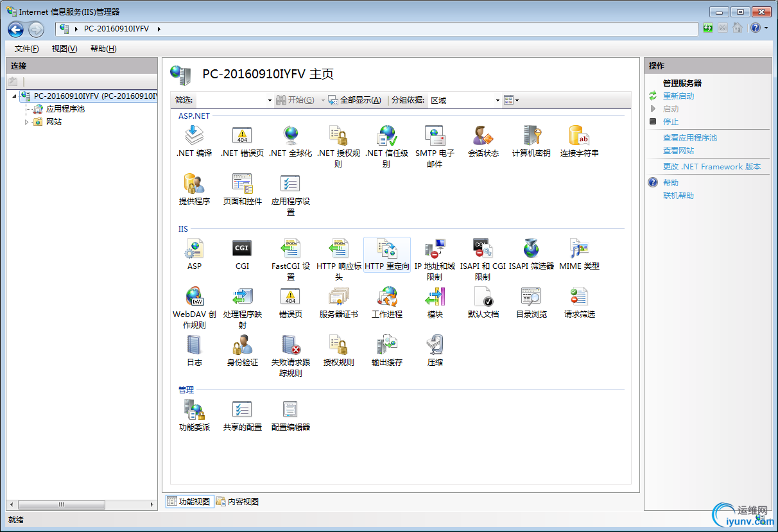Click 全部显示(A) in filter bar

coord(354,100)
